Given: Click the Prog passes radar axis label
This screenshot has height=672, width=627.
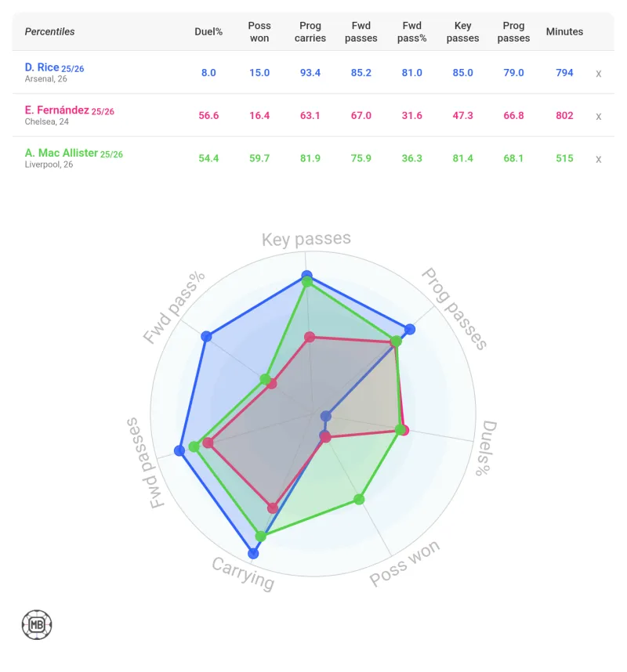Looking at the screenshot, I should click(454, 308).
